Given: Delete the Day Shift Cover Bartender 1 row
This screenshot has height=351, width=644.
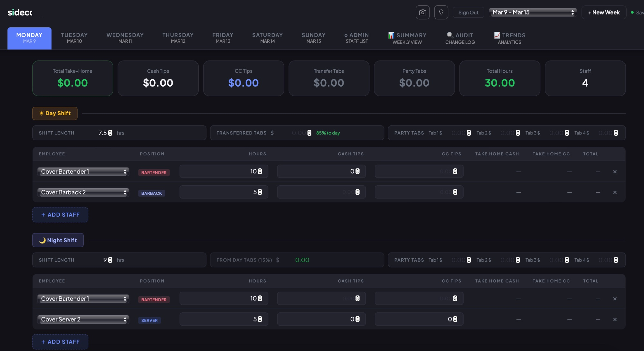Looking at the screenshot, I should (615, 172).
